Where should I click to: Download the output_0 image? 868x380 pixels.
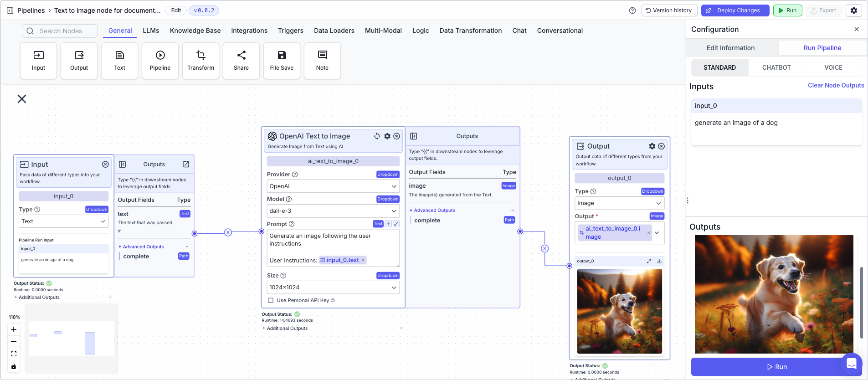[659, 262]
